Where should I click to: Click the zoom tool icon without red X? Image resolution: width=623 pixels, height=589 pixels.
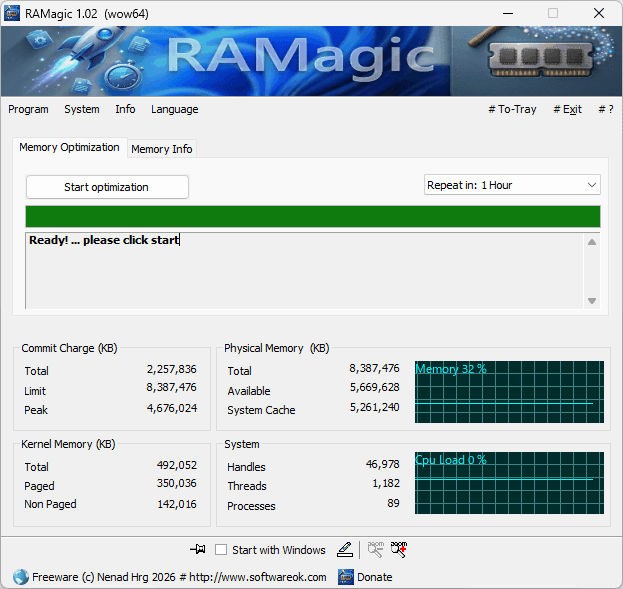(375, 549)
